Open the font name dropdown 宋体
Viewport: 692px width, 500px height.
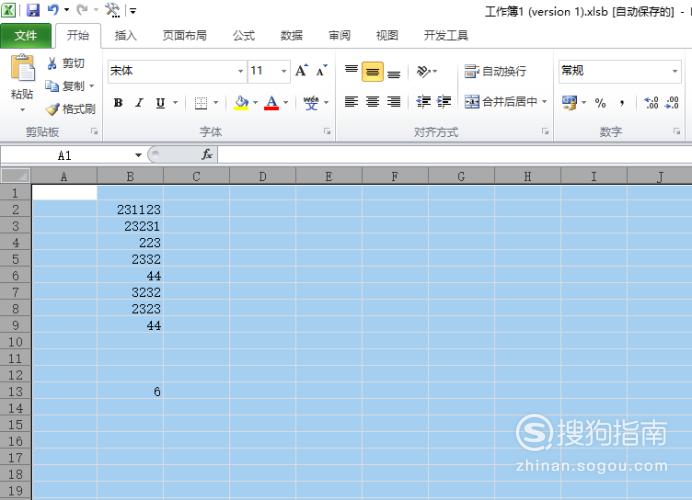[241, 71]
